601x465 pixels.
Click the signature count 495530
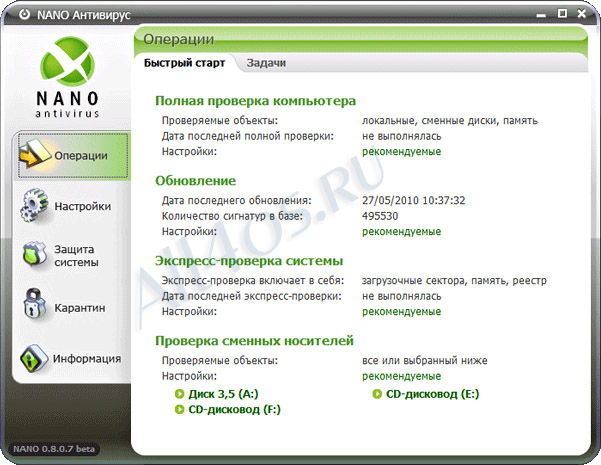tap(380, 216)
